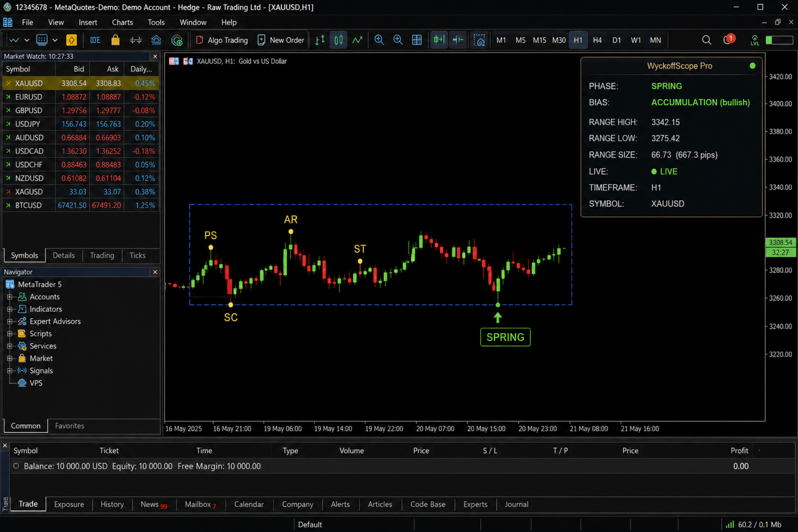Switch to the Ticks tab
798x532 pixels.
pyautogui.click(x=137, y=255)
